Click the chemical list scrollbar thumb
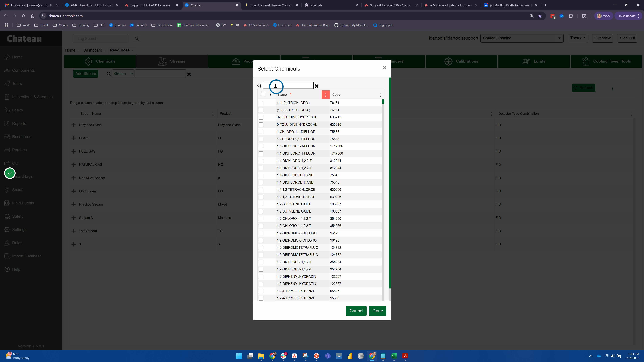 pyautogui.click(x=383, y=102)
